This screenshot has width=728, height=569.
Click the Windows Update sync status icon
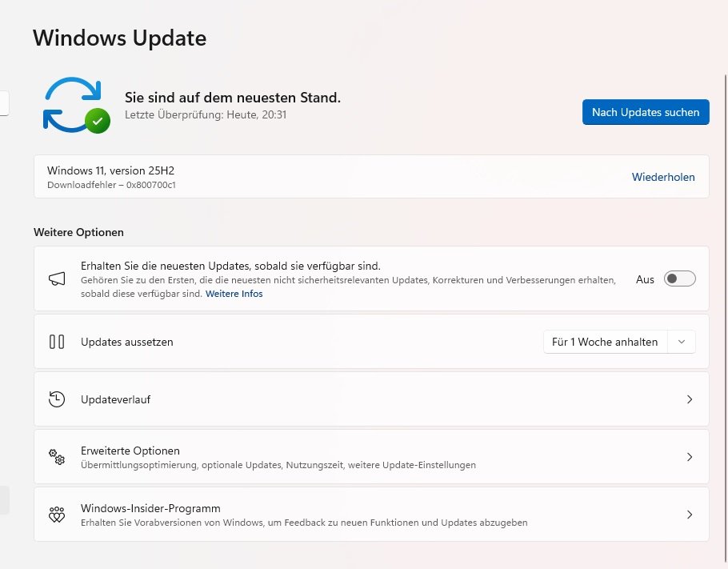pos(76,106)
